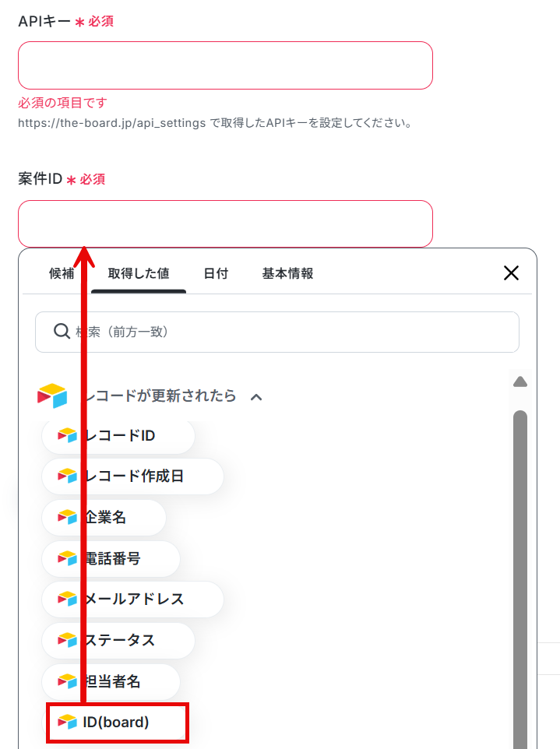Switch to the 候補 tab
This screenshot has width=560, height=749.
pyautogui.click(x=62, y=273)
